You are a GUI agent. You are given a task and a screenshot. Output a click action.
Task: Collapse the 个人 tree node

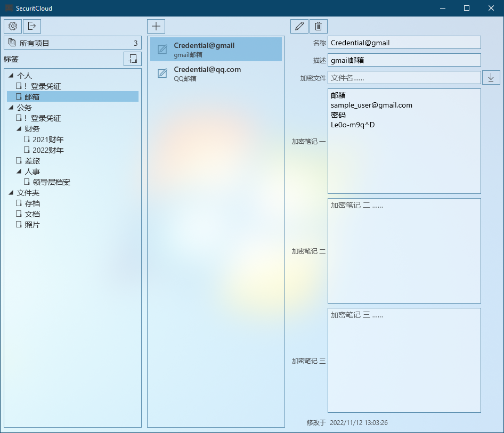[11, 76]
